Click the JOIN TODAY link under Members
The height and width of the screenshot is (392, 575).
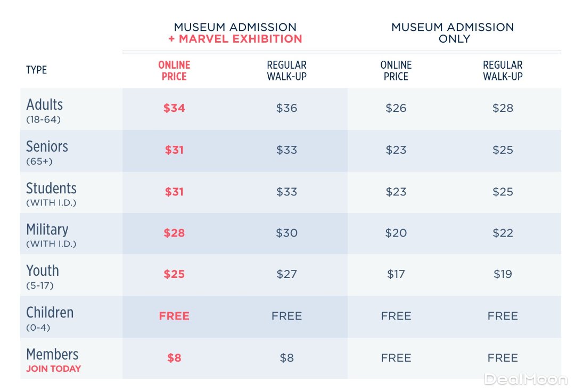[54, 369]
